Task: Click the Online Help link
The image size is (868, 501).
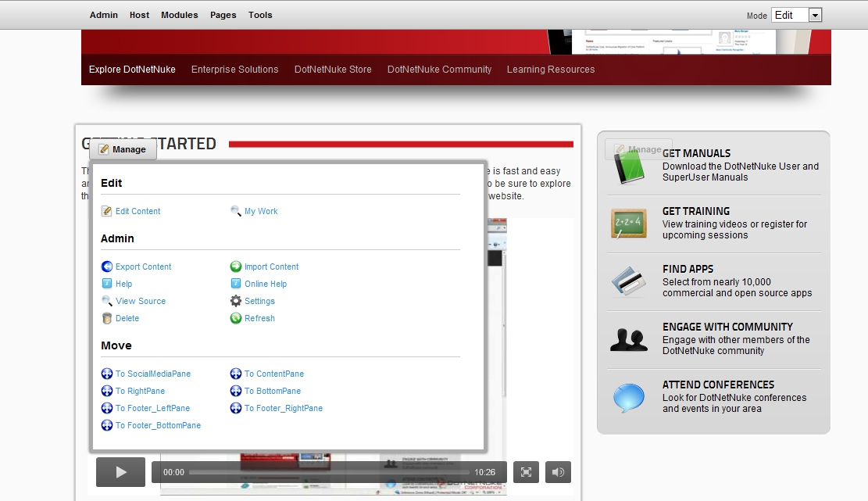Action: [266, 284]
